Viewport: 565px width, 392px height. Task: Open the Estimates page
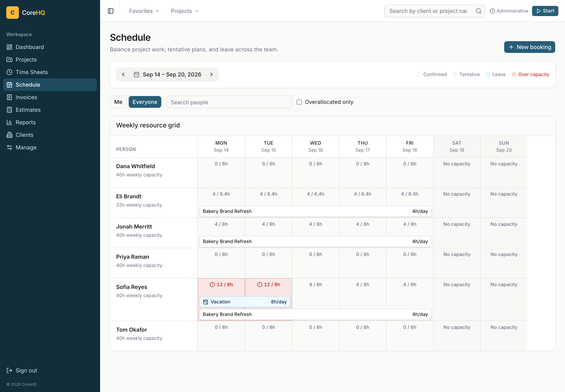click(50, 110)
